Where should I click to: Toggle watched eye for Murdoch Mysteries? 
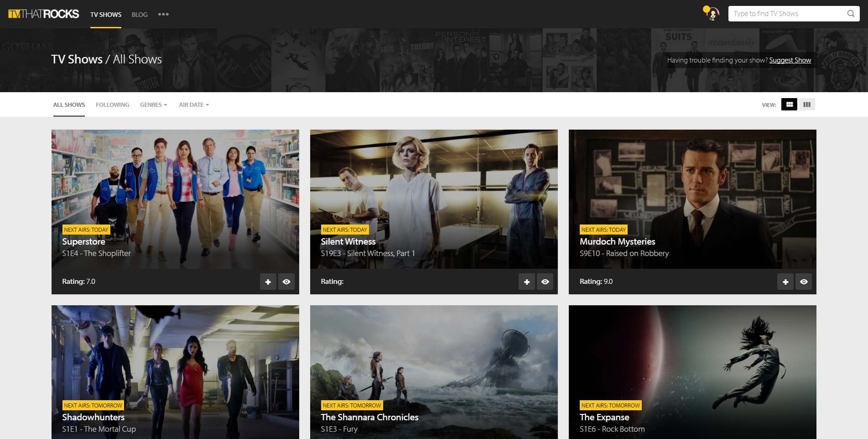[x=804, y=282]
